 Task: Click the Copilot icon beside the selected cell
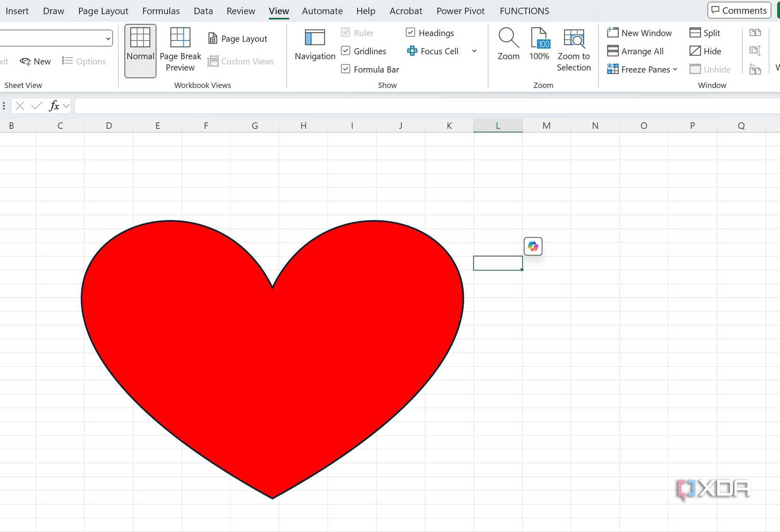[x=533, y=246]
